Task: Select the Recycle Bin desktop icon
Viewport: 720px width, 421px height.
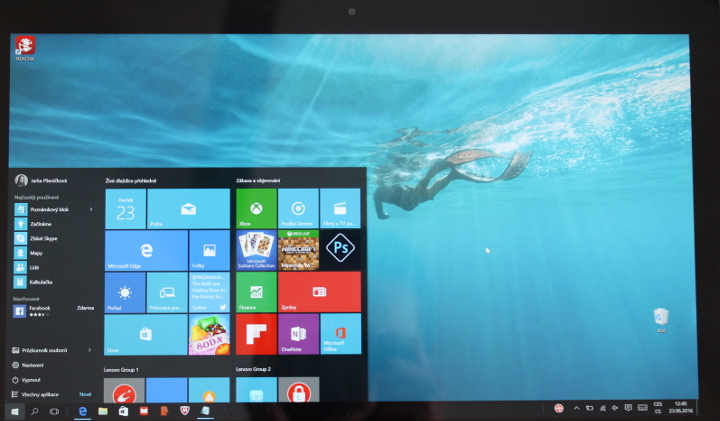Action: [661, 320]
